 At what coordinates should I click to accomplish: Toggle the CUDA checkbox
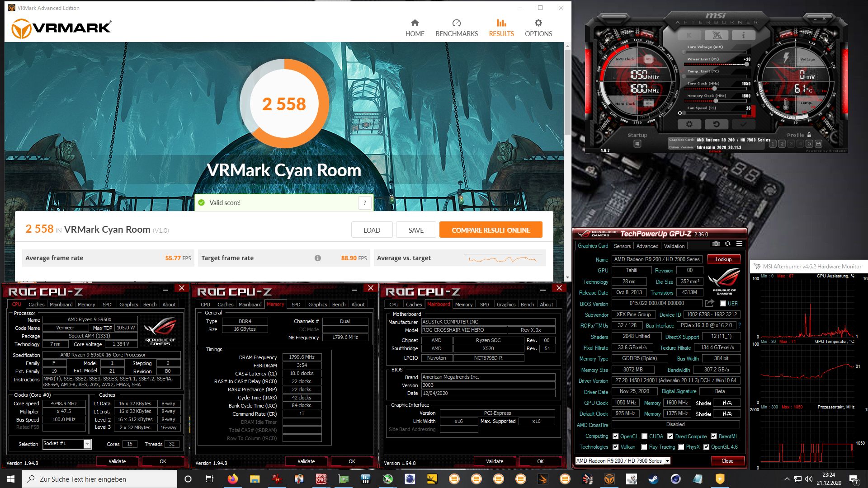tap(644, 436)
